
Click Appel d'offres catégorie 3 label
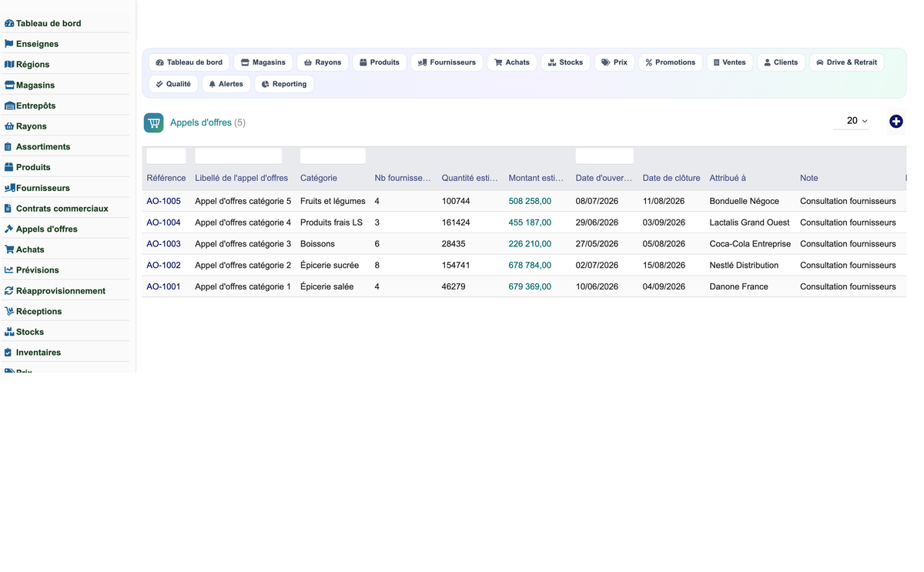pyautogui.click(x=243, y=244)
